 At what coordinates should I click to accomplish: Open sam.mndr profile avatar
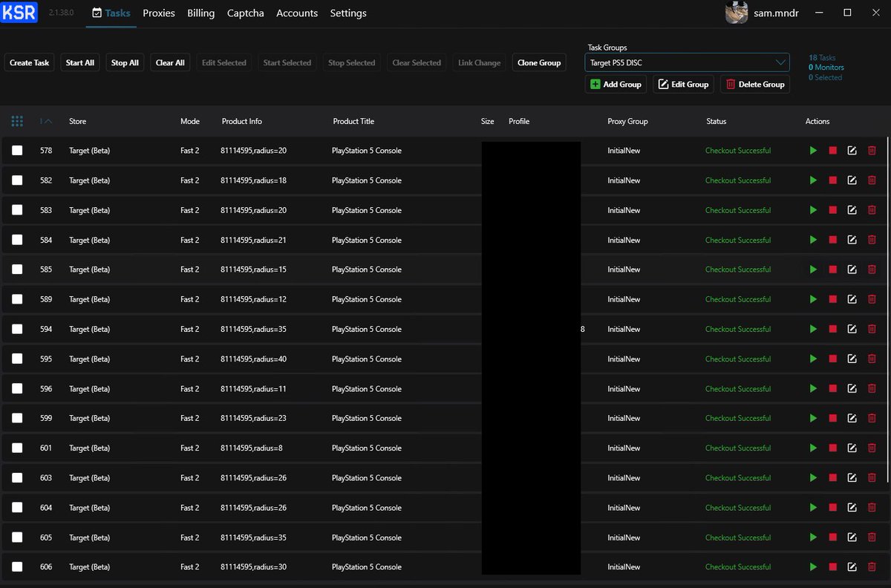click(737, 13)
